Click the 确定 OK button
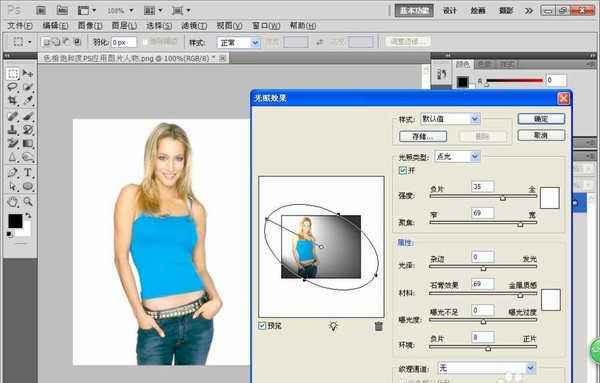 (x=541, y=119)
